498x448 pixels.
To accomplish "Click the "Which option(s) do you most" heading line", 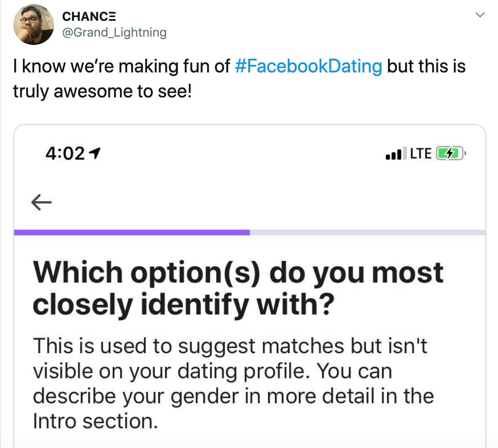I will [x=238, y=273].
